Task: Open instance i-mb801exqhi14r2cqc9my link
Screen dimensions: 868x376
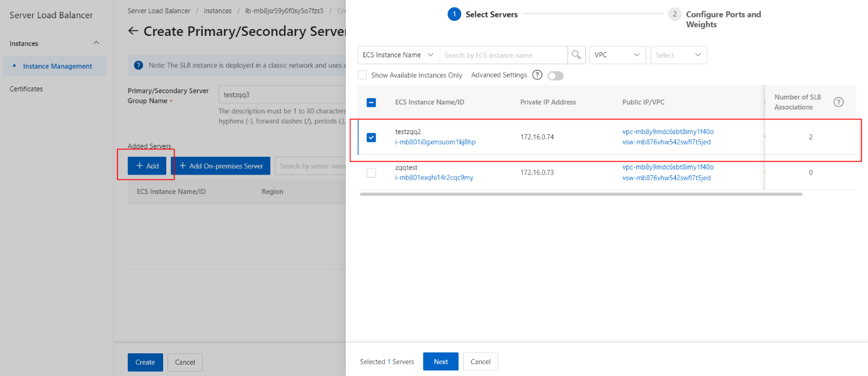Action: 434,178
